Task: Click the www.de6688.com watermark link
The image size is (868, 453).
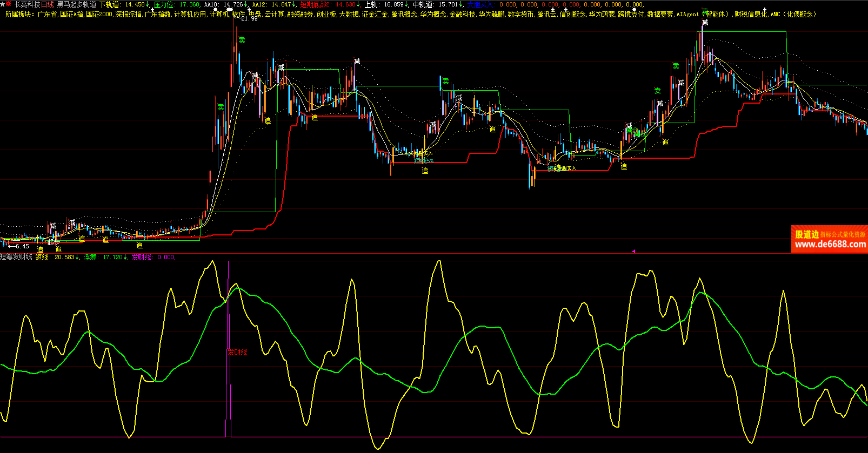Action: (x=830, y=244)
